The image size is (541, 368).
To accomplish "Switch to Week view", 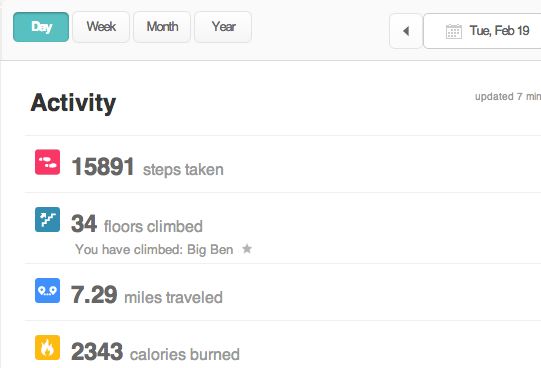I will click(x=101, y=27).
